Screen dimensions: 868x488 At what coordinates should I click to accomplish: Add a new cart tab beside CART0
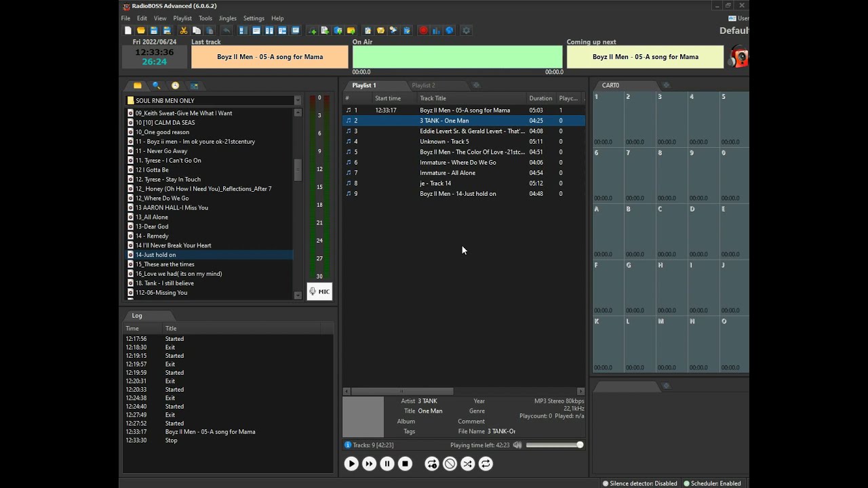click(x=666, y=85)
